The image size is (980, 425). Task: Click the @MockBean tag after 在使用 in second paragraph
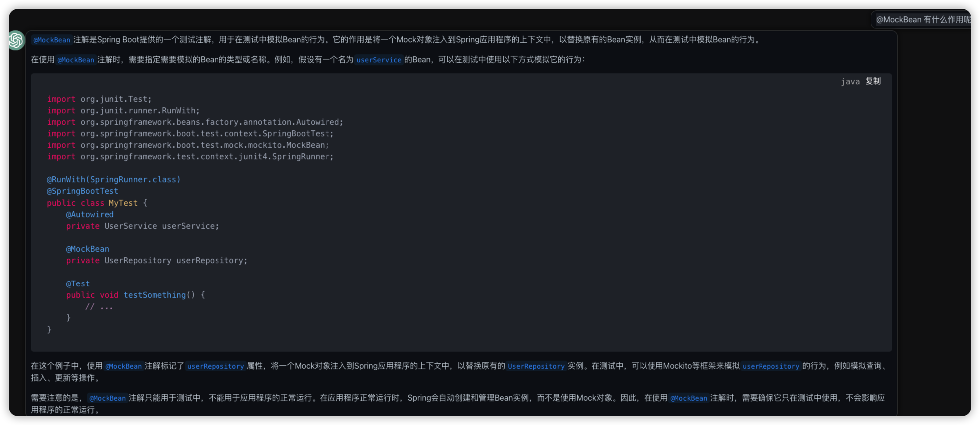76,60
